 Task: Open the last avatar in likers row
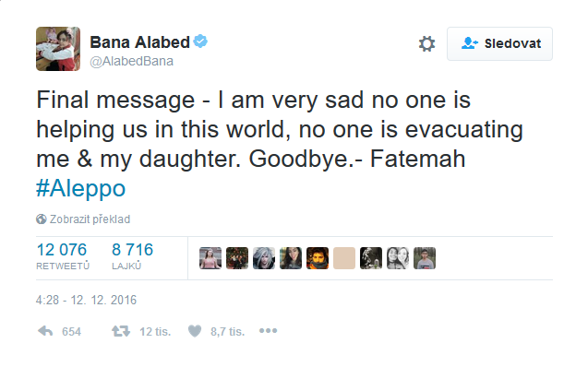(x=425, y=258)
